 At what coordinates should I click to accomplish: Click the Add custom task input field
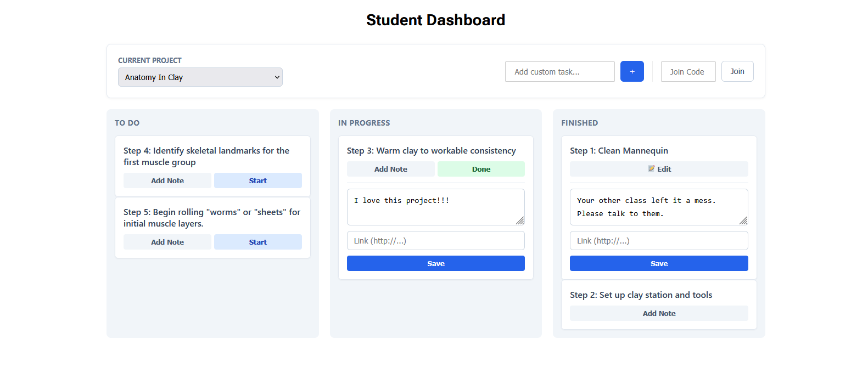[x=559, y=72]
